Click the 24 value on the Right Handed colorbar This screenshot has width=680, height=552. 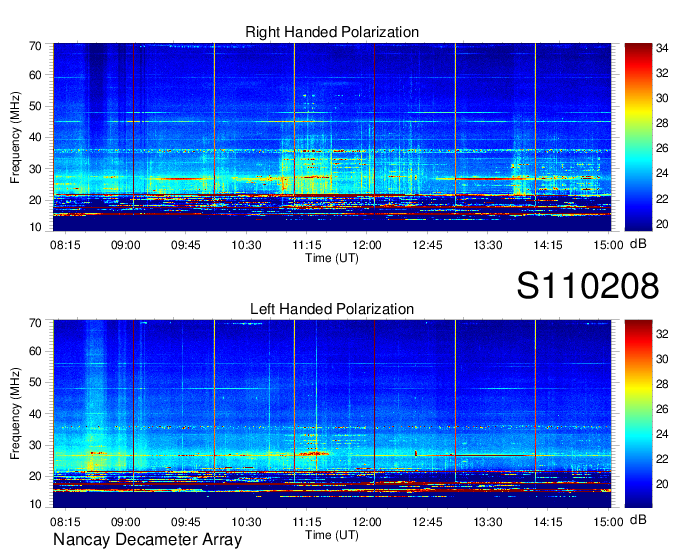pyautogui.click(x=662, y=173)
